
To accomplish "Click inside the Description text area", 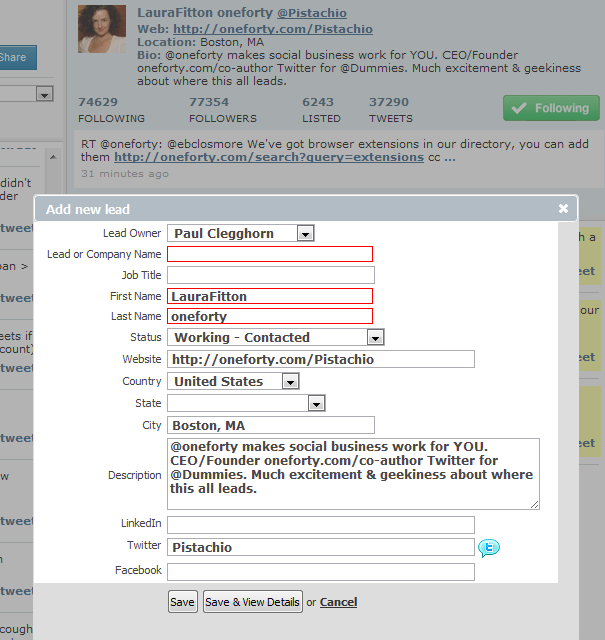I will point(354,474).
